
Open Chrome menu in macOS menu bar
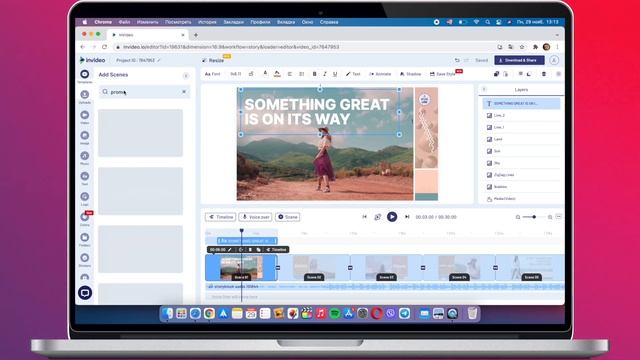click(103, 22)
